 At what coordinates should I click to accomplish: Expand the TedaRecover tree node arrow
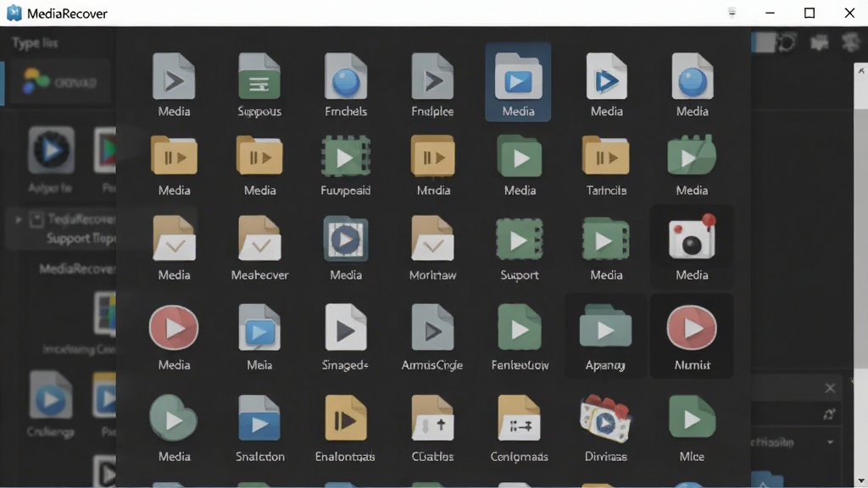click(x=19, y=219)
